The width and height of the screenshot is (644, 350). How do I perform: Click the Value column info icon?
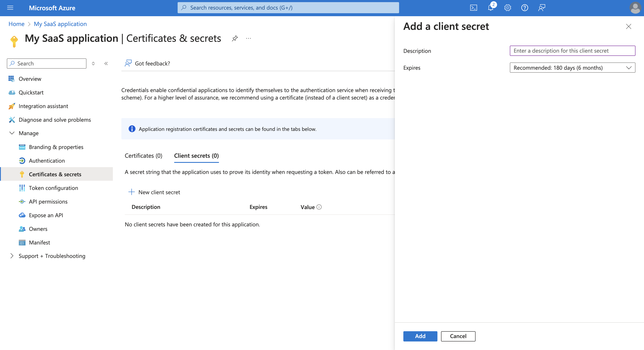coord(319,207)
